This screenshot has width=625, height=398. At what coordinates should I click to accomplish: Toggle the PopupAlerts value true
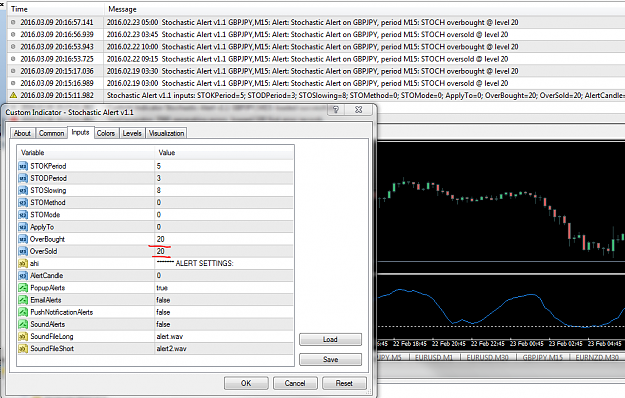(x=224, y=288)
